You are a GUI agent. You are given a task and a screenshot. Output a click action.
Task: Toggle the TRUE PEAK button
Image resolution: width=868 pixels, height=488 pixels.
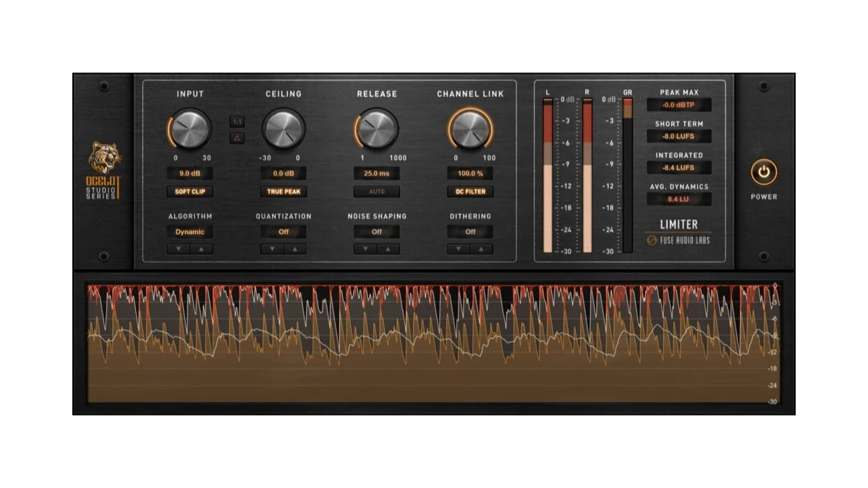click(x=284, y=192)
